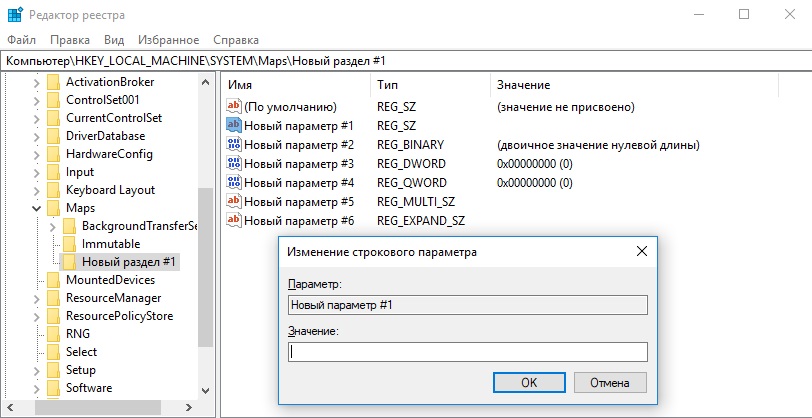Click the QWORD icon of Новый параметр #4

pos(234,183)
